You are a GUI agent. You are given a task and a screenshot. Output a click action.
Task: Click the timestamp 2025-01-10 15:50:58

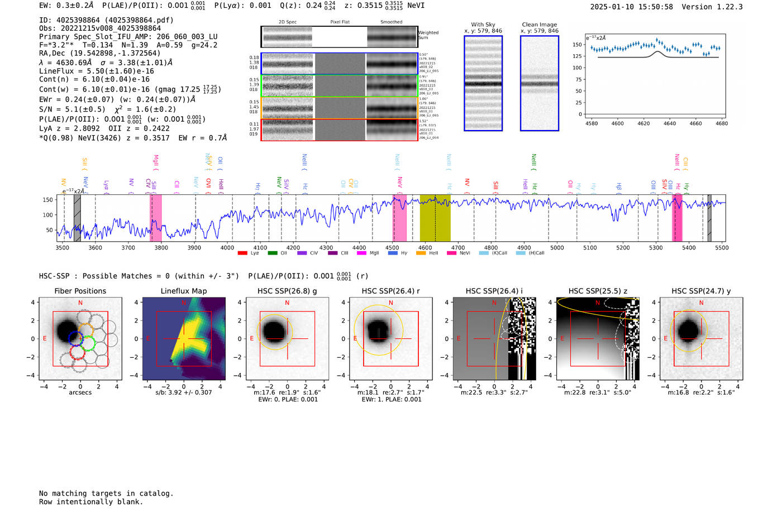coord(632,7)
